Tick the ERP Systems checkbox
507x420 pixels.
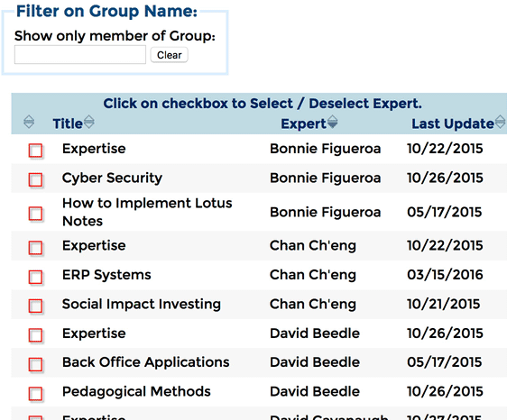[x=35, y=277]
